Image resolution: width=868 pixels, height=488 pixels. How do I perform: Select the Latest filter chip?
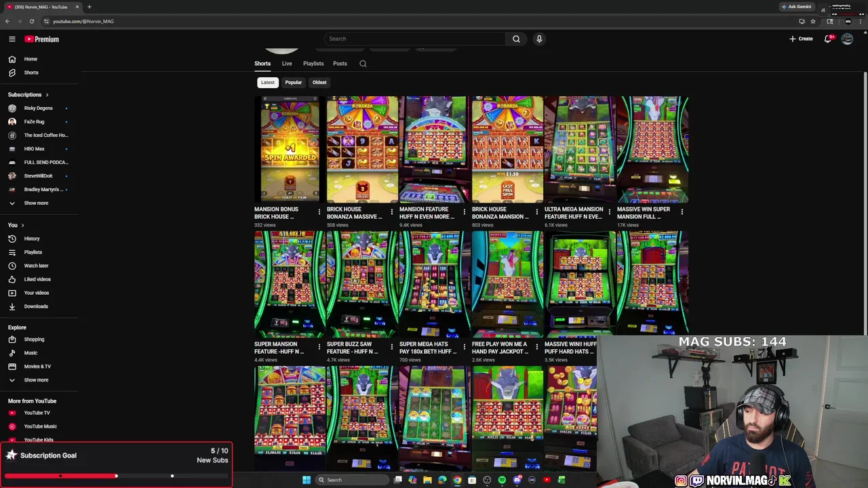click(268, 83)
